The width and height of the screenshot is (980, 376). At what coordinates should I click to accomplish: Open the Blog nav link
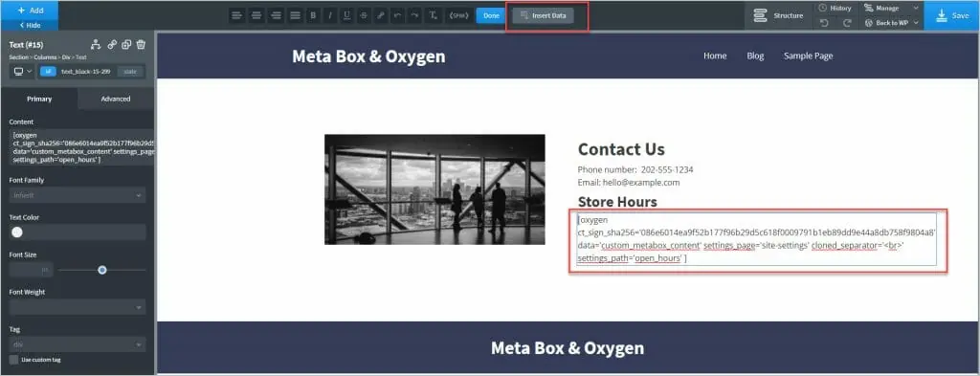pyautogui.click(x=755, y=55)
